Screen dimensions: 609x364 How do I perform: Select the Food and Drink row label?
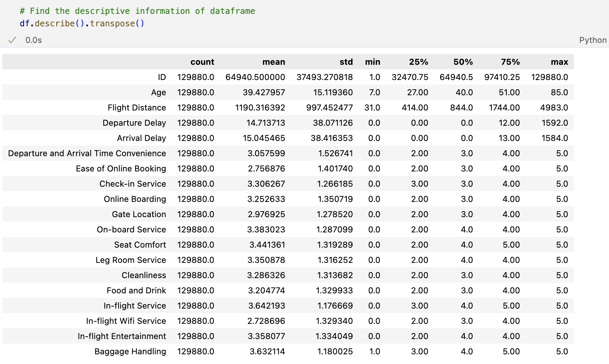point(136,291)
